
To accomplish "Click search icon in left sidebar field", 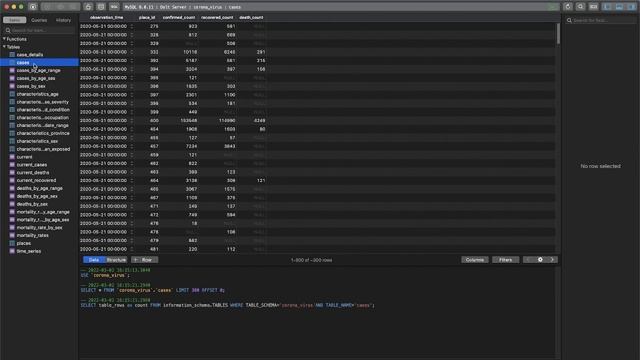I will [x=8, y=30].
